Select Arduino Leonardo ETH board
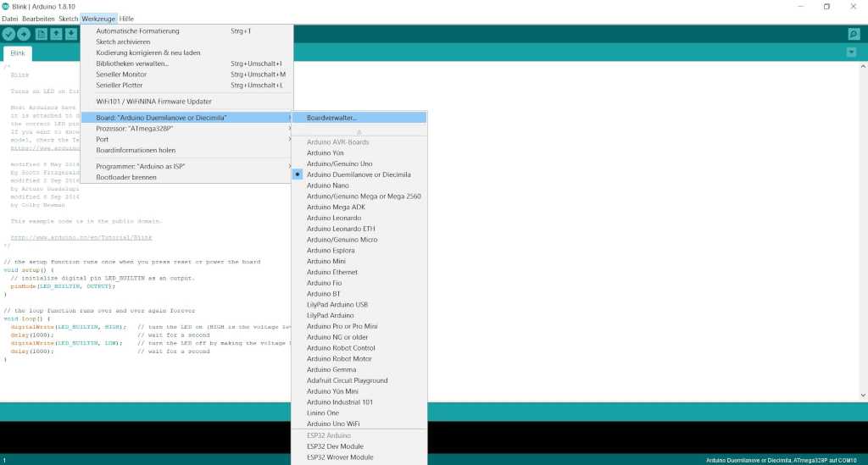Image resolution: width=868 pixels, height=465 pixels. 359,229
